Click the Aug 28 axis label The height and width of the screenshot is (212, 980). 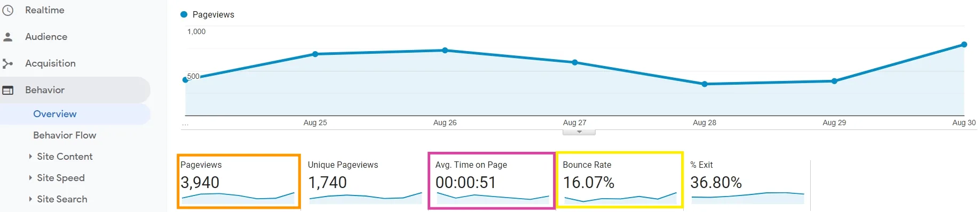coord(705,123)
